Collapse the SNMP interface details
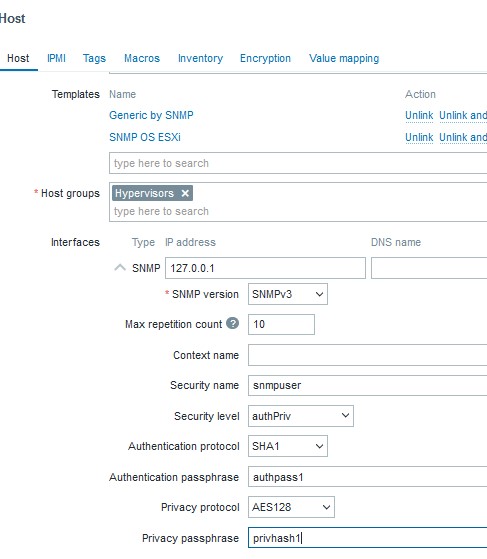487x559 pixels. (x=120, y=268)
